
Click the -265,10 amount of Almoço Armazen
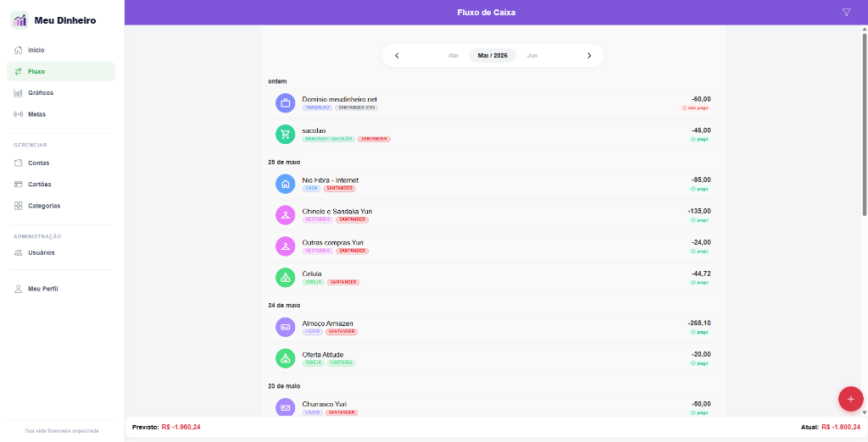coord(699,323)
